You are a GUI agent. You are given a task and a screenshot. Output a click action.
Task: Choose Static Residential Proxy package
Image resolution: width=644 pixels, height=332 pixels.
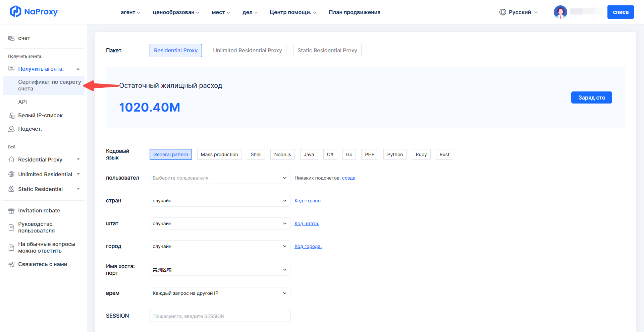click(x=327, y=51)
